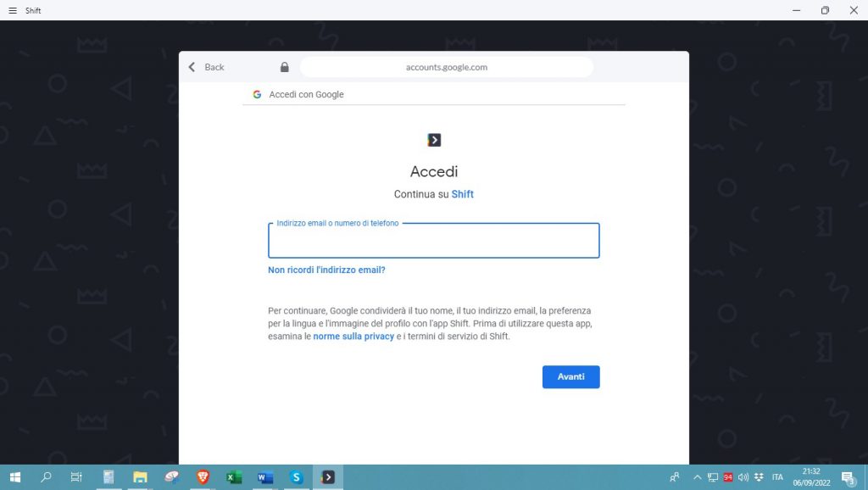Expand the hidden system tray icons
Image resolution: width=868 pixels, height=490 pixels.
point(698,477)
